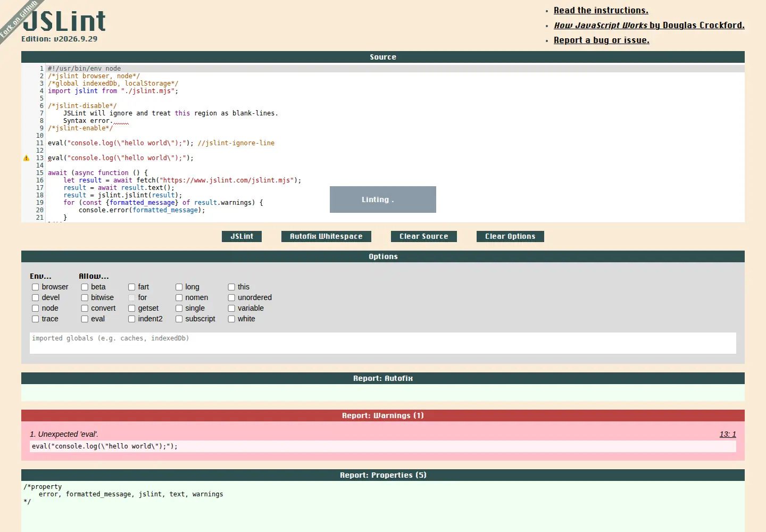Click the Clear Source button
The width and height of the screenshot is (766, 532).
click(424, 236)
